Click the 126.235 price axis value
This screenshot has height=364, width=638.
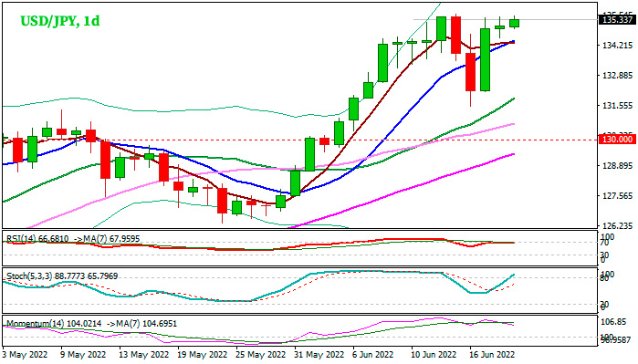[x=617, y=225]
